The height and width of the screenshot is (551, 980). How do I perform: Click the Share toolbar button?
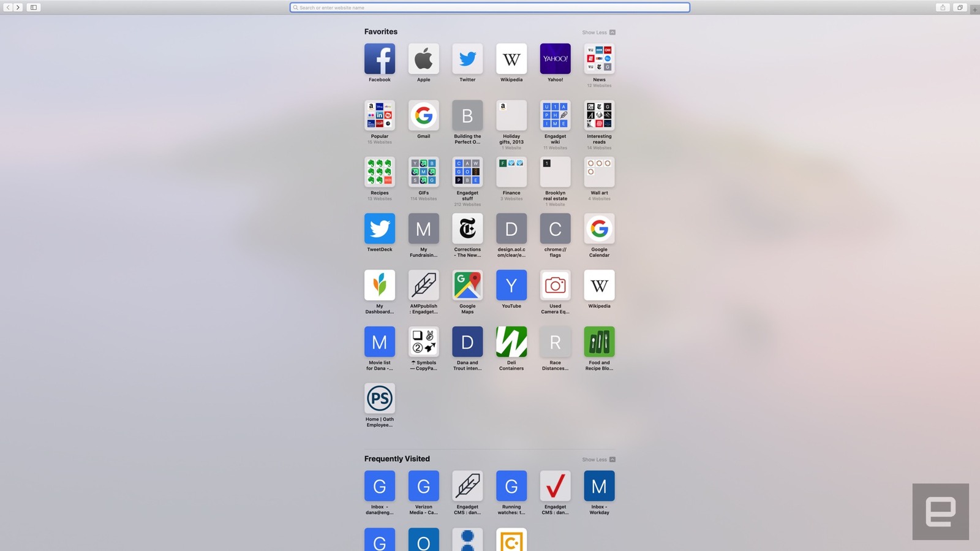coord(943,7)
